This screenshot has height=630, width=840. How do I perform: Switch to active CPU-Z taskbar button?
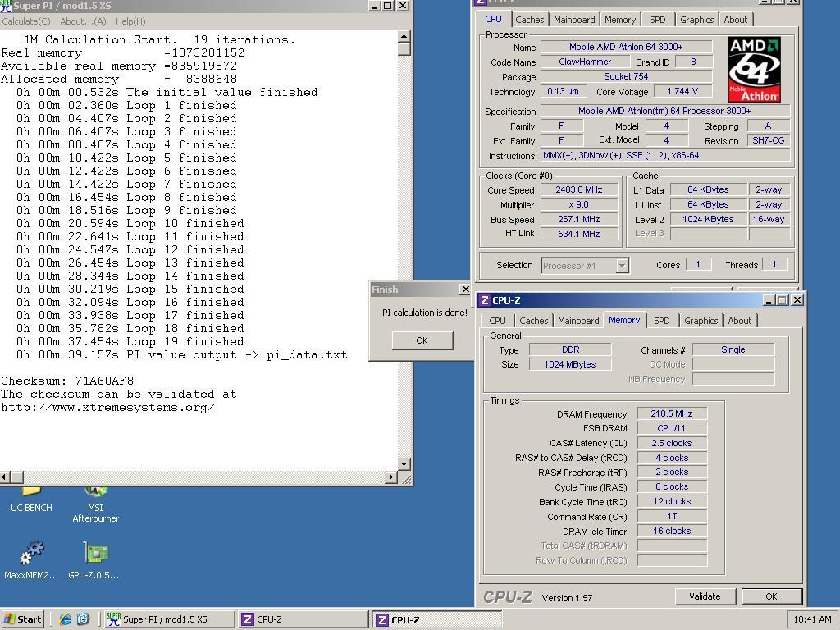436,620
